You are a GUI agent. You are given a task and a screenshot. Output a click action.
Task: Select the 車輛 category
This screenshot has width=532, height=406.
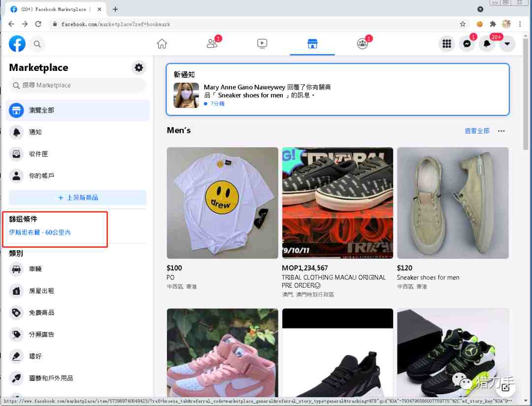point(78,269)
